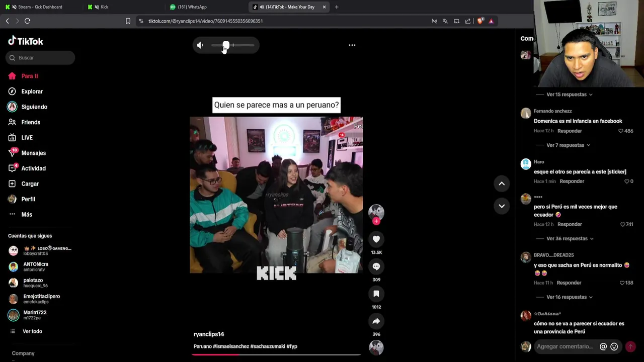Reply to Haro's comment

point(572,182)
